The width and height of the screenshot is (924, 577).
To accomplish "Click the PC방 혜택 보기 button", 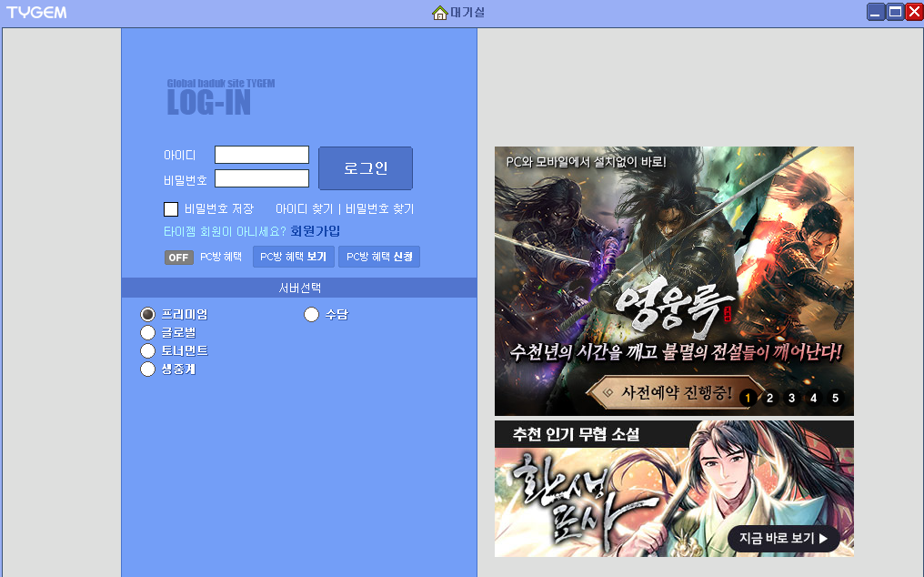I will click(294, 257).
